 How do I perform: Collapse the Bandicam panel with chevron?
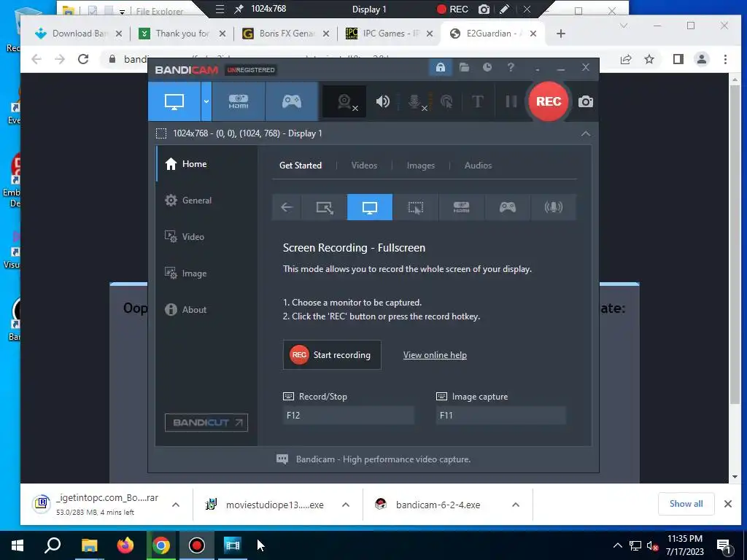point(586,134)
